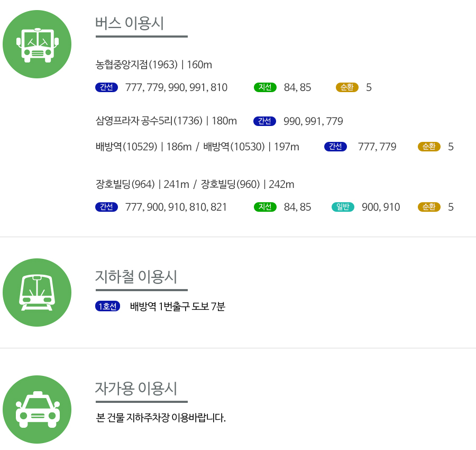Click 간선 badge in the 배방역 row
The image size is (476, 450).
tap(335, 147)
